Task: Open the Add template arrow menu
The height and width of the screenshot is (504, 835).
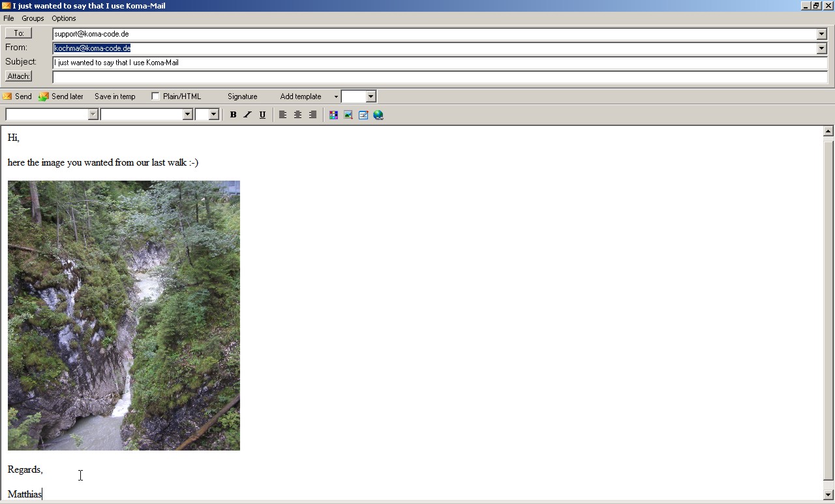Action: tap(336, 96)
